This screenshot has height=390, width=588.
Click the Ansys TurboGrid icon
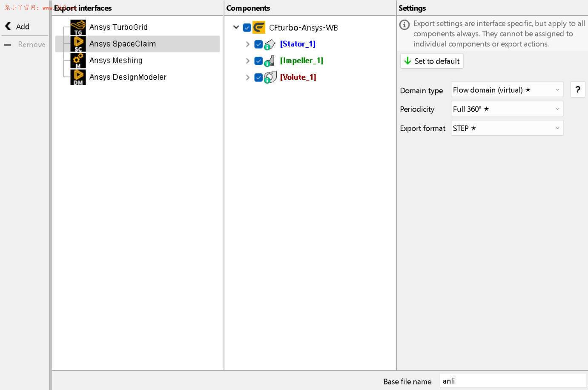click(x=78, y=27)
